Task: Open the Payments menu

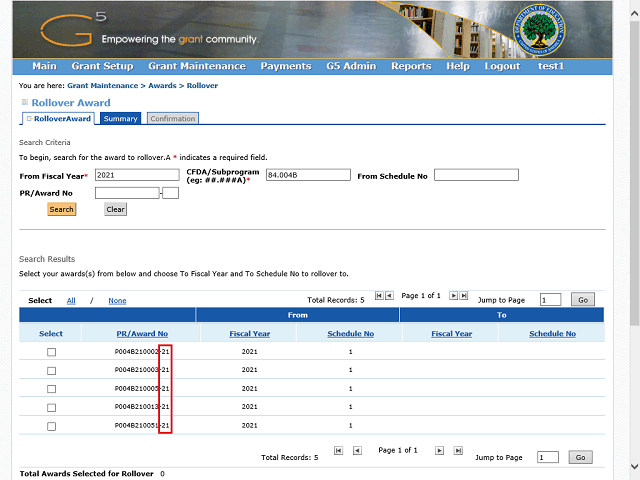Action: (x=285, y=66)
